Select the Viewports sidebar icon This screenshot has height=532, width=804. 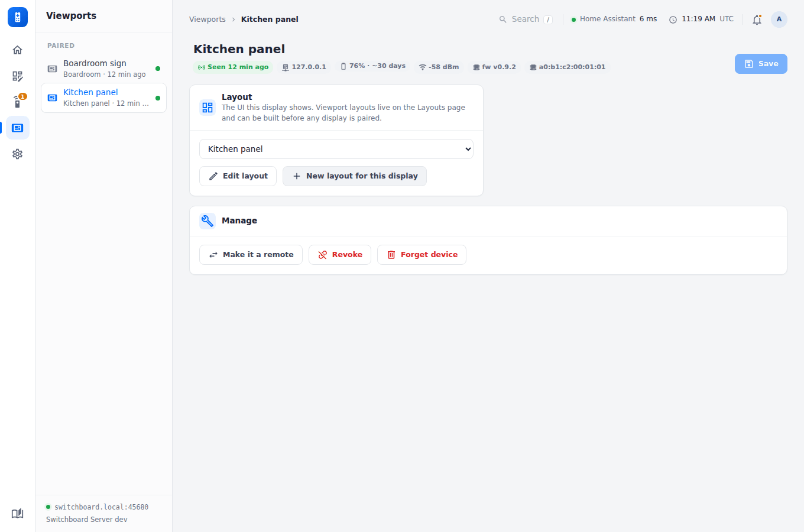tap(18, 128)
